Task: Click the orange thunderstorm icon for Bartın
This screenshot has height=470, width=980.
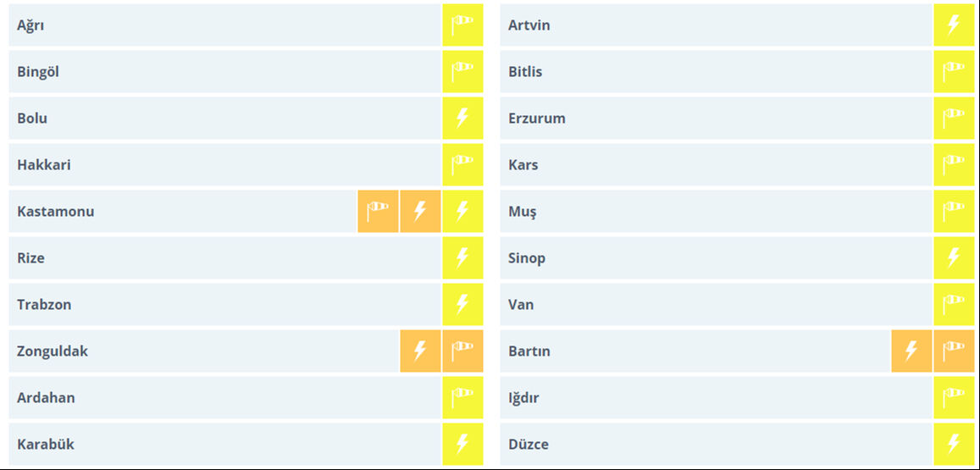Action: tap(911, 351)
